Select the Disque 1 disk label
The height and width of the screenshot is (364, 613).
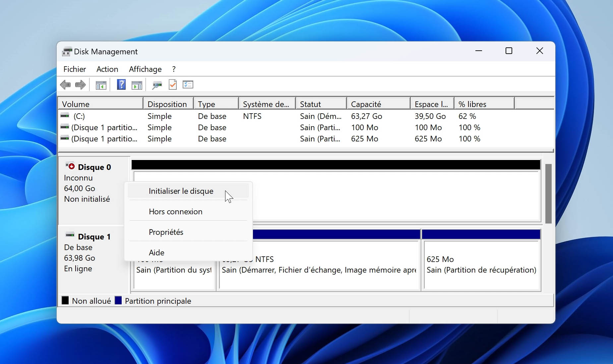pos(94,237)
